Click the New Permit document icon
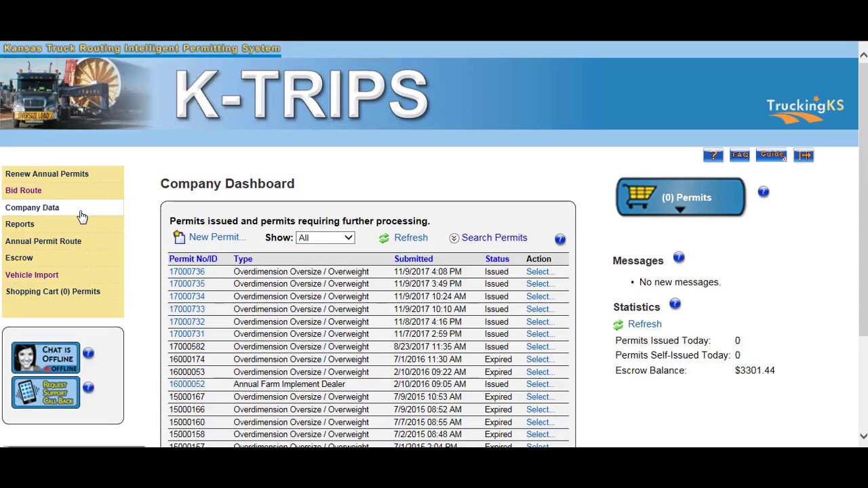 point(179,237)
